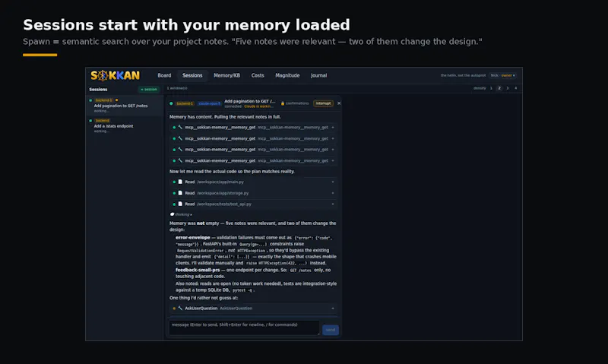Go to the Costs tab

(258, 75)
